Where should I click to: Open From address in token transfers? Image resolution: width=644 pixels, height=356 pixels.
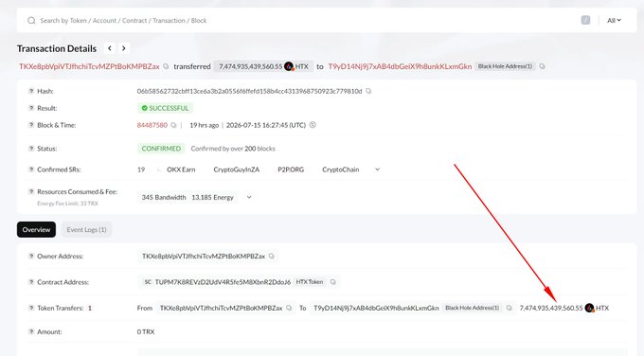coord(221,308)
